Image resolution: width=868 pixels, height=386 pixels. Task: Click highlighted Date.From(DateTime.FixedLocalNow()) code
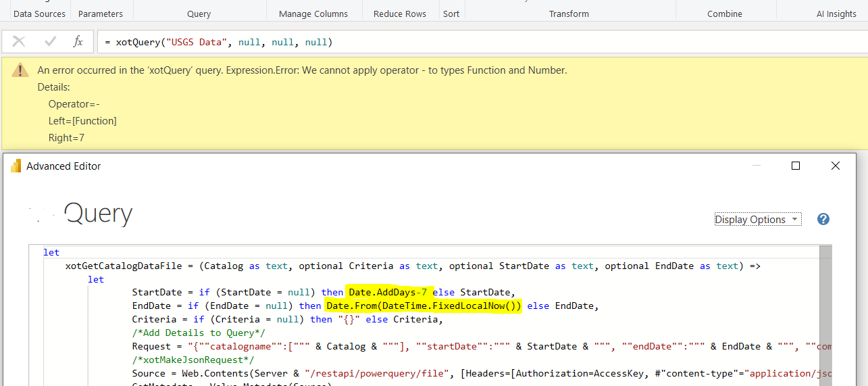point(424,306)
